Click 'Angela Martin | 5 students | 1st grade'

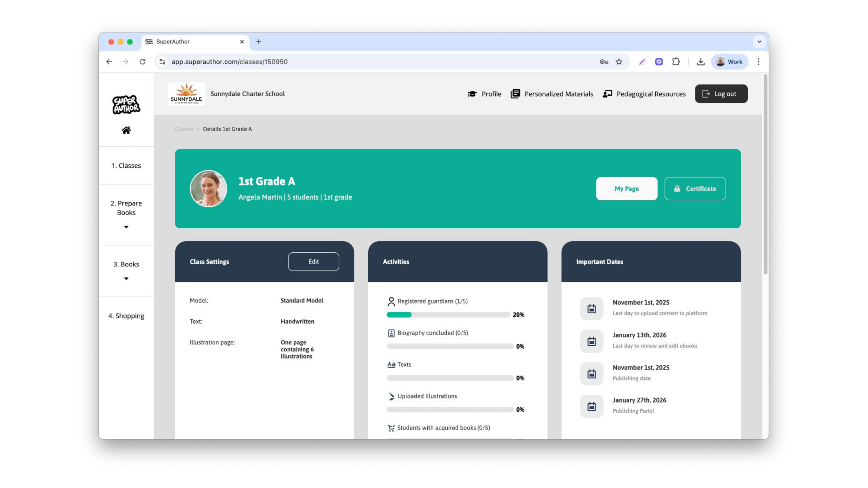point(295,197)
